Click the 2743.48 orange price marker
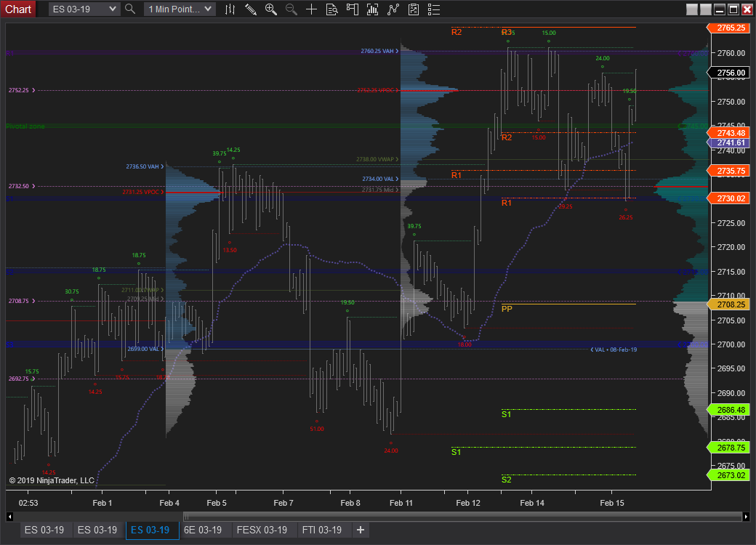Screen dimensions: 756x545 click(728, 133)
